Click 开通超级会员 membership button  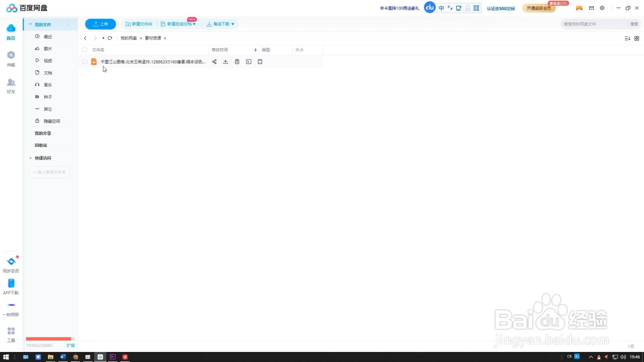539,8
